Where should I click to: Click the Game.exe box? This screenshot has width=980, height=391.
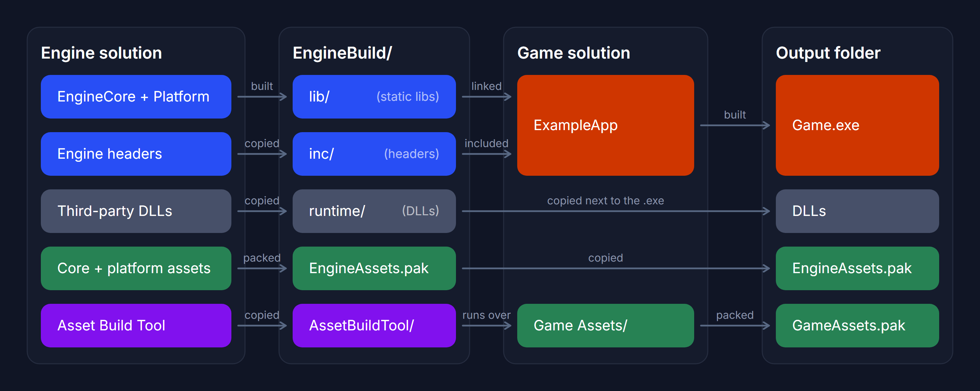coord(857,125)
